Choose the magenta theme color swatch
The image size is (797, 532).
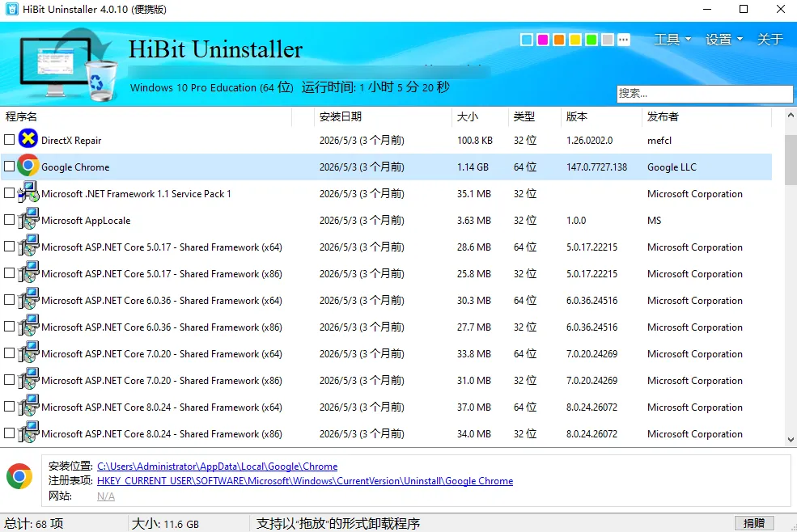543,40
